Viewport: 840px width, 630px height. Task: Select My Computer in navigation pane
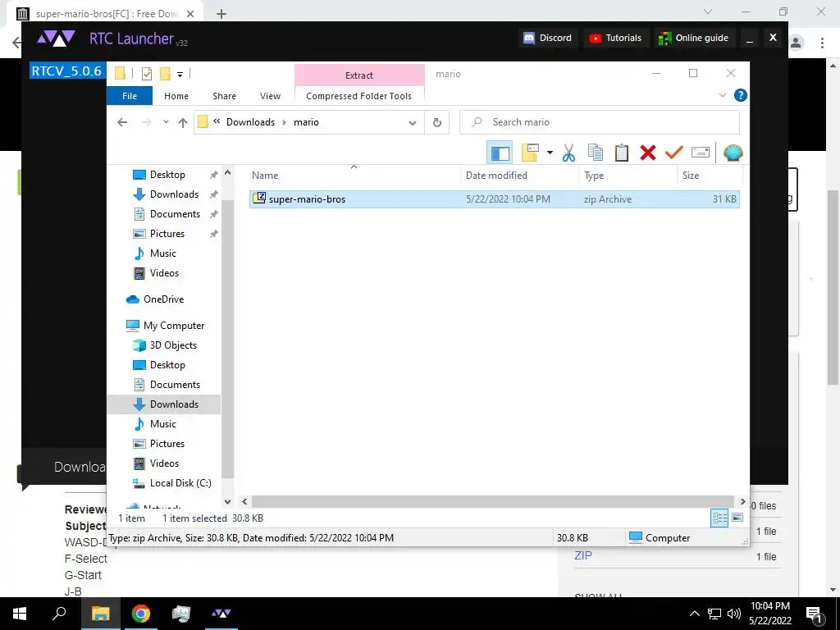[174, 326]
